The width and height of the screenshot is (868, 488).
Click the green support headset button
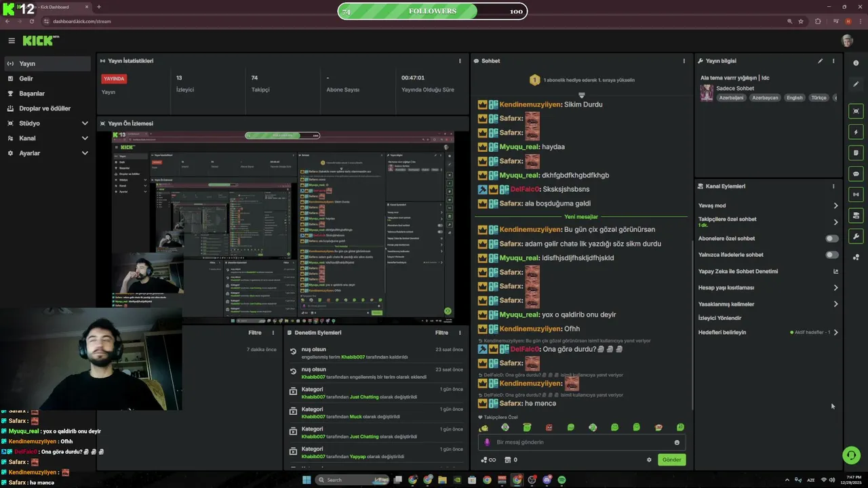852,455
